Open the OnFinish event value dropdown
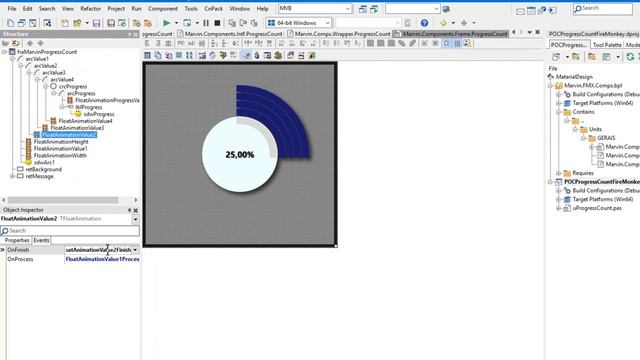 point(135,249)
